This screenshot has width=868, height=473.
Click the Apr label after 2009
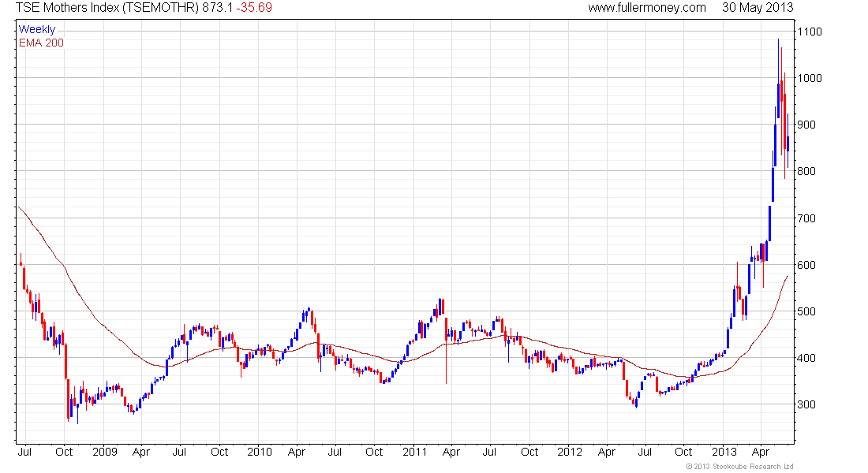pyautogui.click(x=141, y=452)
